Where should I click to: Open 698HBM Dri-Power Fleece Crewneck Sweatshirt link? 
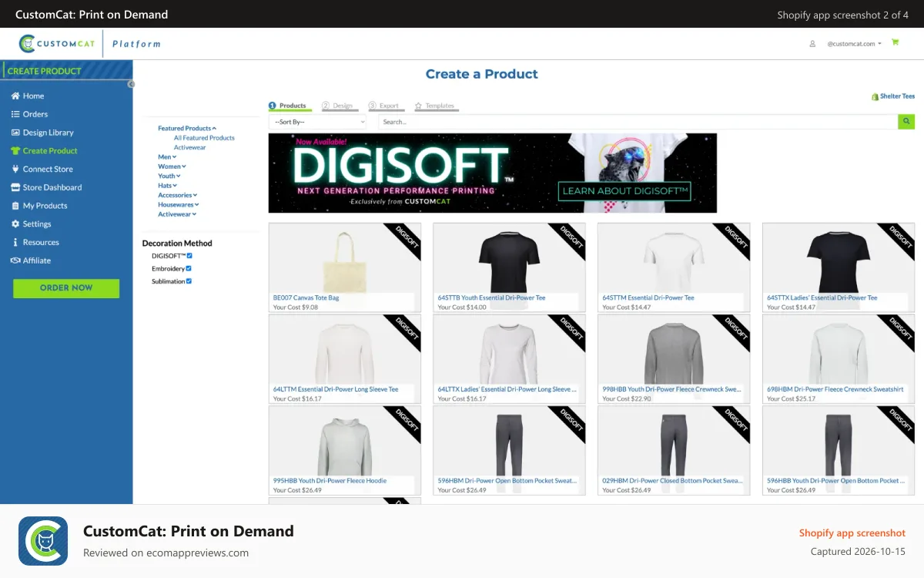[x=835, y=389]
